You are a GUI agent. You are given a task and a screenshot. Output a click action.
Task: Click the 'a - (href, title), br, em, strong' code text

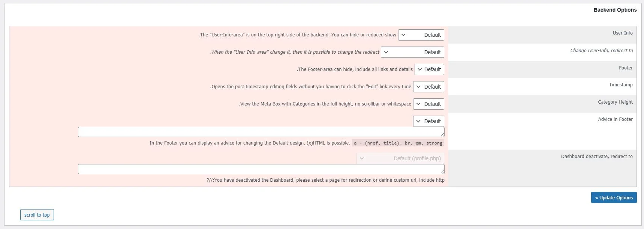[x=398, y=143]
